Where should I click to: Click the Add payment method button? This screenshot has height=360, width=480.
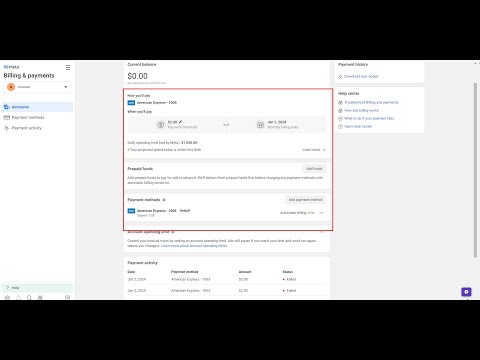click(x=305, y=200)
